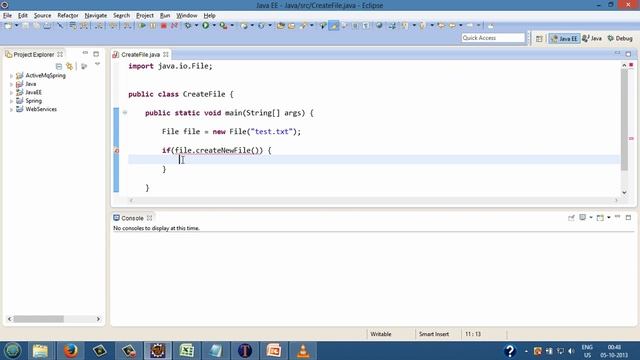The height and width of the screenshot is (360, 640).
Task: Open the External Tools dropdown arrow
Action: (232, 25)
